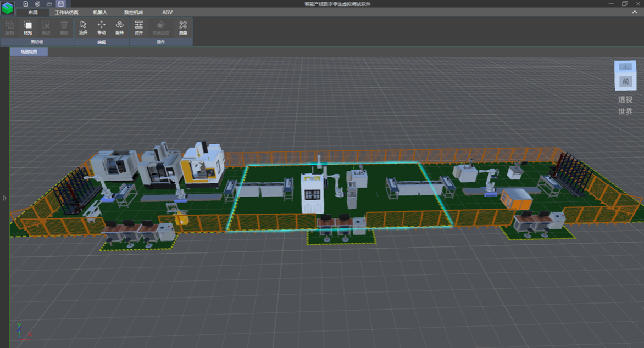Expand the left side panel arrows
This screenshot has width=644, height=348.
point(4,198)
